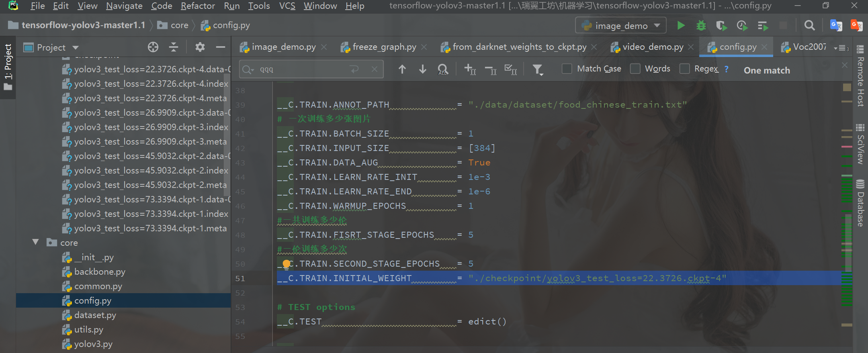Select yolov3.py in the project tree
Viewport: 868px width, 353px height.
pos(93,344)
